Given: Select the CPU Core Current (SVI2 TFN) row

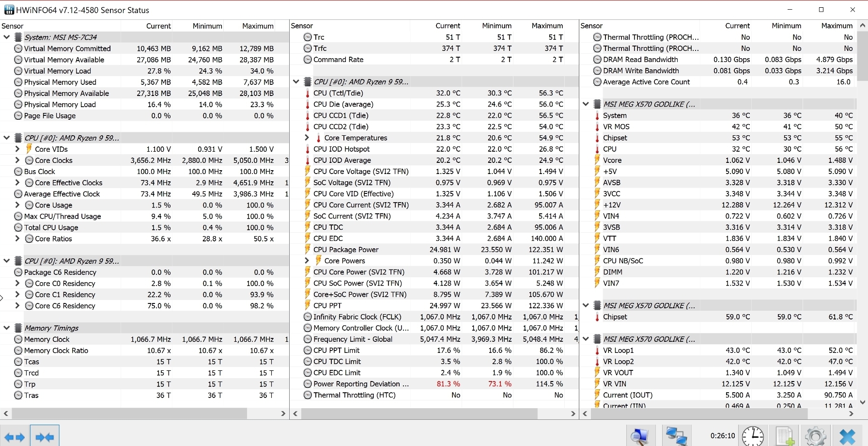Looking at the screenshot, I should pos(434,205).
